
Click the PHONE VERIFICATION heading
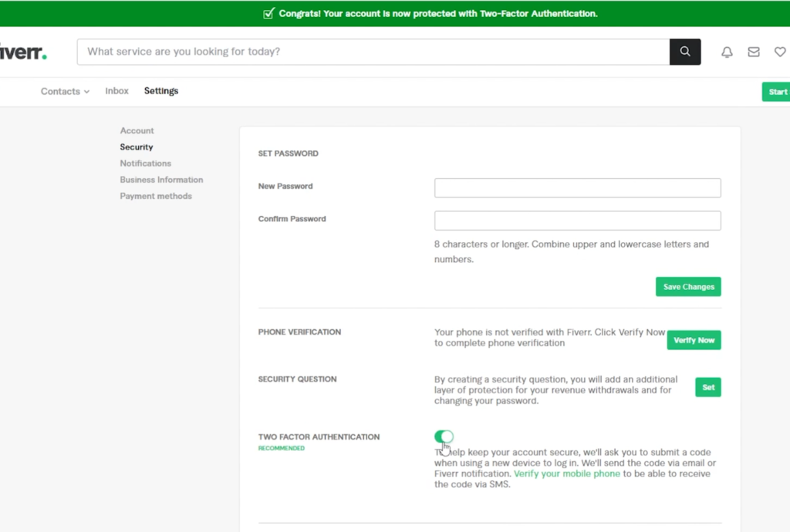300,332
